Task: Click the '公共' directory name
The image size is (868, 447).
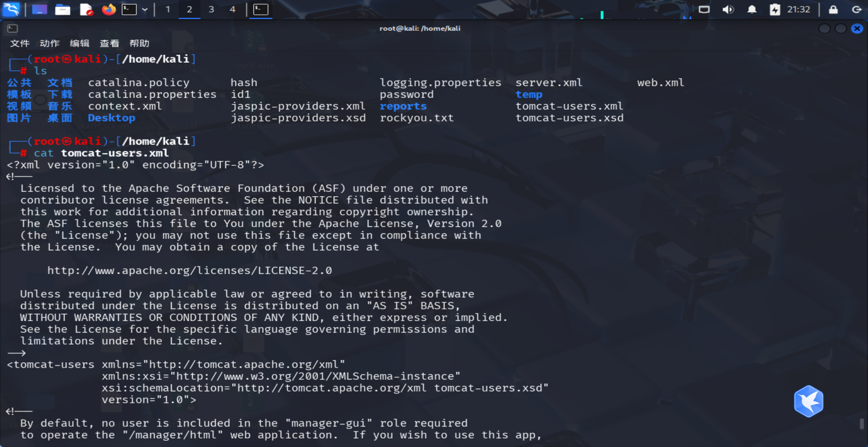Action: point(19,83)
